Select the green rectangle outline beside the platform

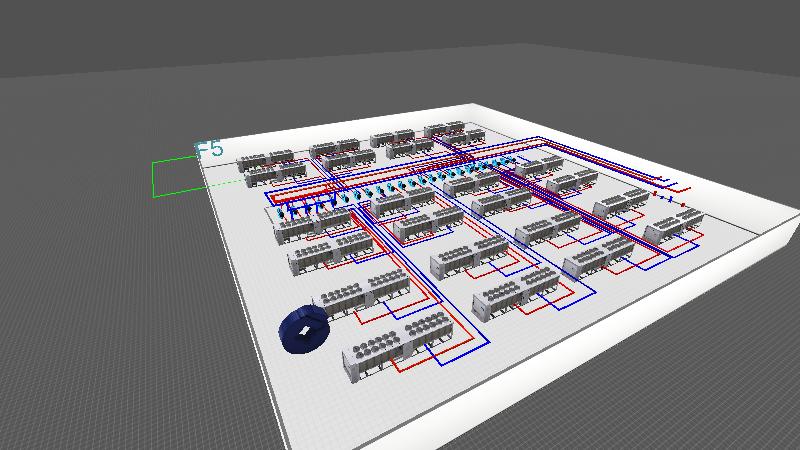(153, 178)
